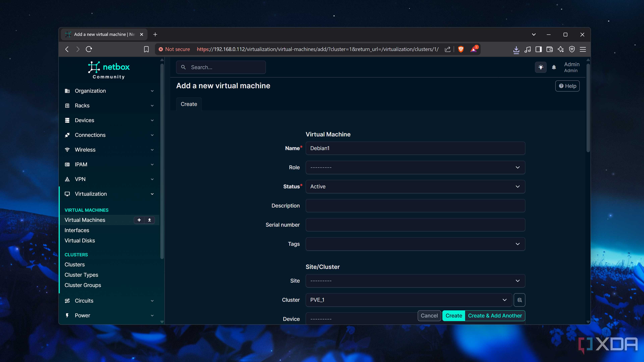Image resolution: width=644 pixels, height=362 pixels.
Task: Click the import icon next to Virtual Machines
Action: tap(149, 220)
